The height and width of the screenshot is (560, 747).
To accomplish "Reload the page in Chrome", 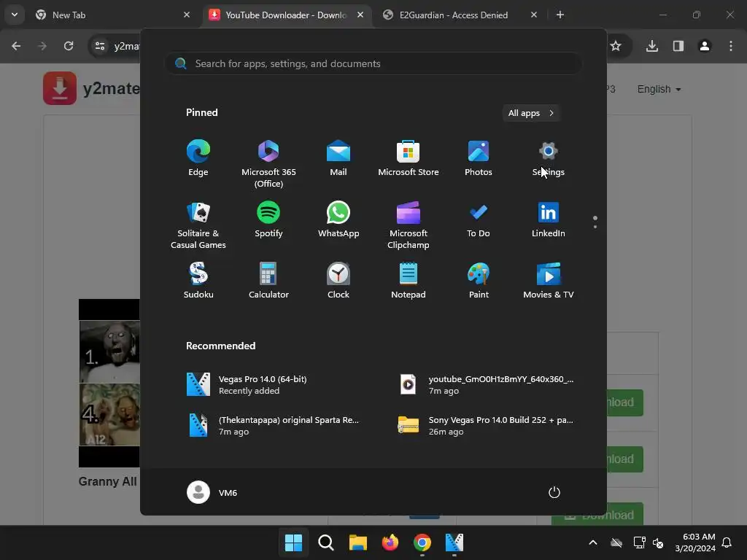I will point(69,46).
